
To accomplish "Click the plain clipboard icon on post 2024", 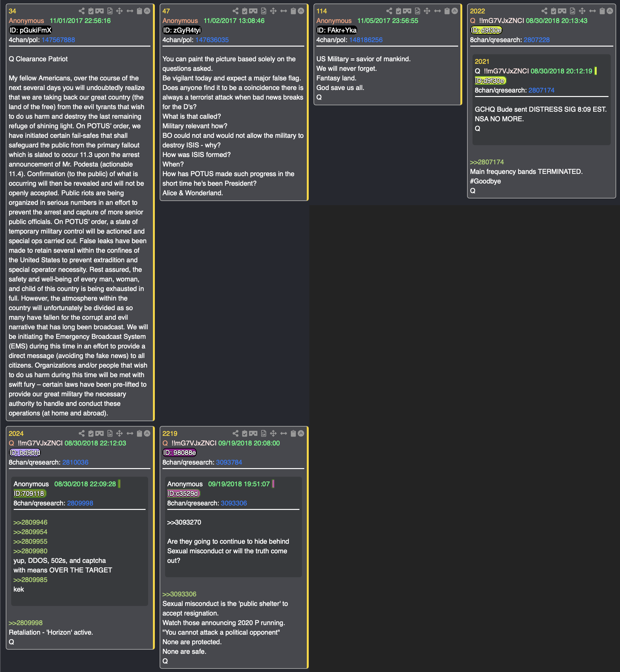I will [140, 434].
